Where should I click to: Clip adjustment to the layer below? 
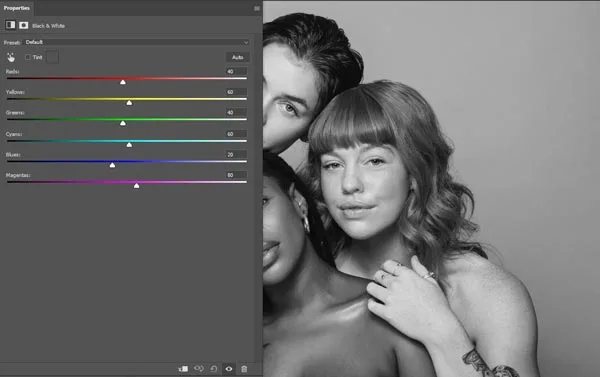coord(183,369)
